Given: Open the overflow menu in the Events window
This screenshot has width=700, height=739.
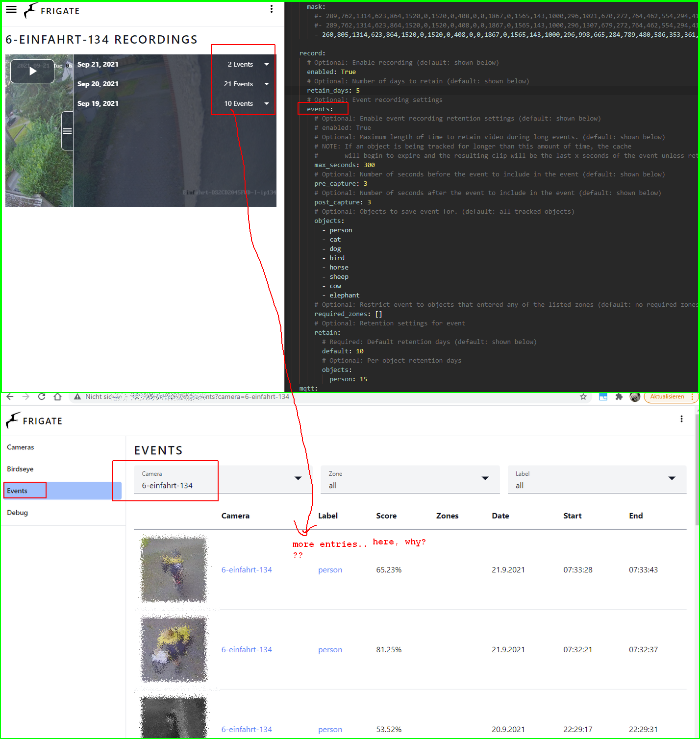Looking at the screenshot, I should (x=682, y=419).
